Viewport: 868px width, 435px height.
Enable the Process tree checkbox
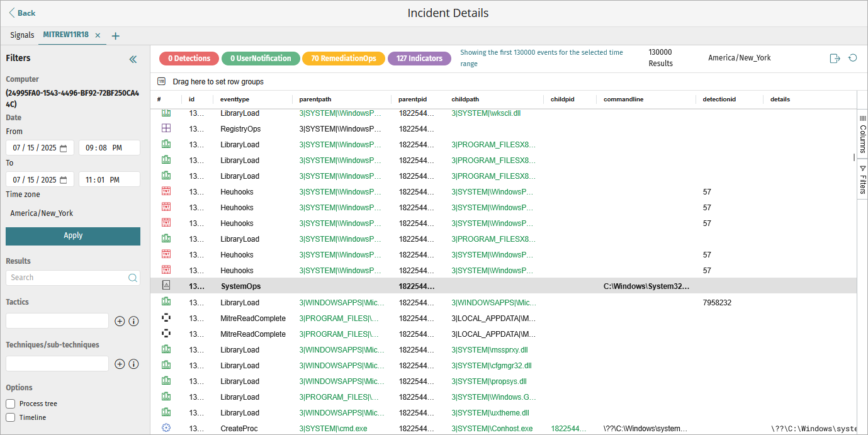pyautogui.click(x=11, y=404)
